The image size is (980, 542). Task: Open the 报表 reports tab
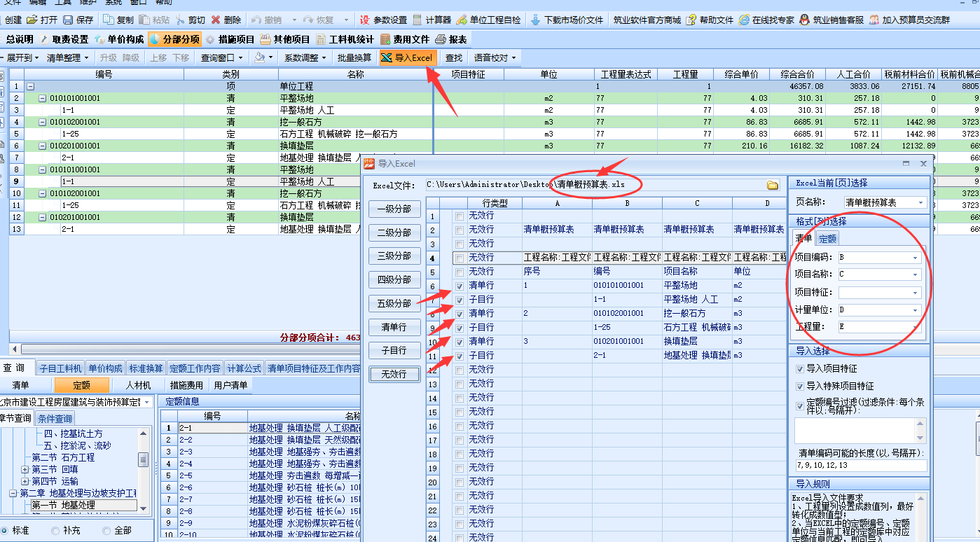452,39
